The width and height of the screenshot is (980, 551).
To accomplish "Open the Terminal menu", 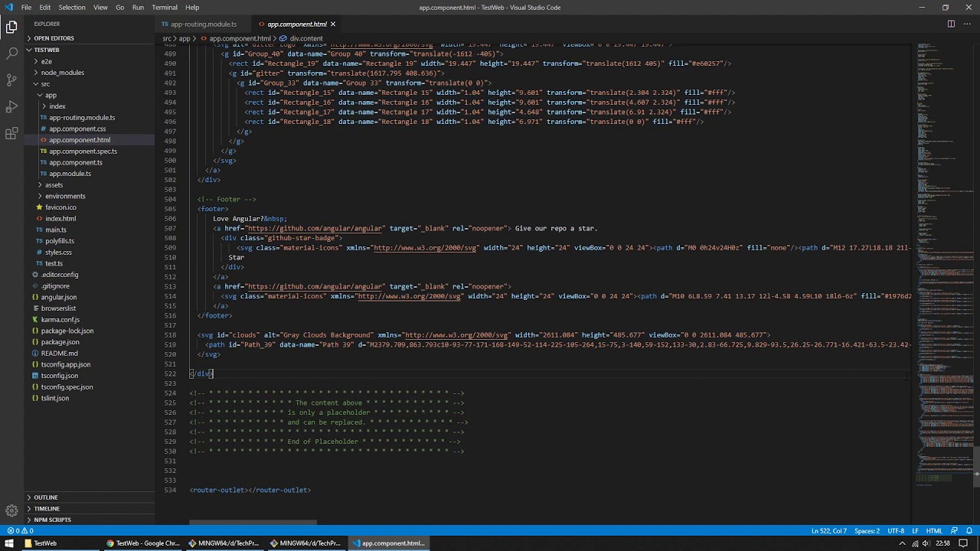I will coord(165,8).
